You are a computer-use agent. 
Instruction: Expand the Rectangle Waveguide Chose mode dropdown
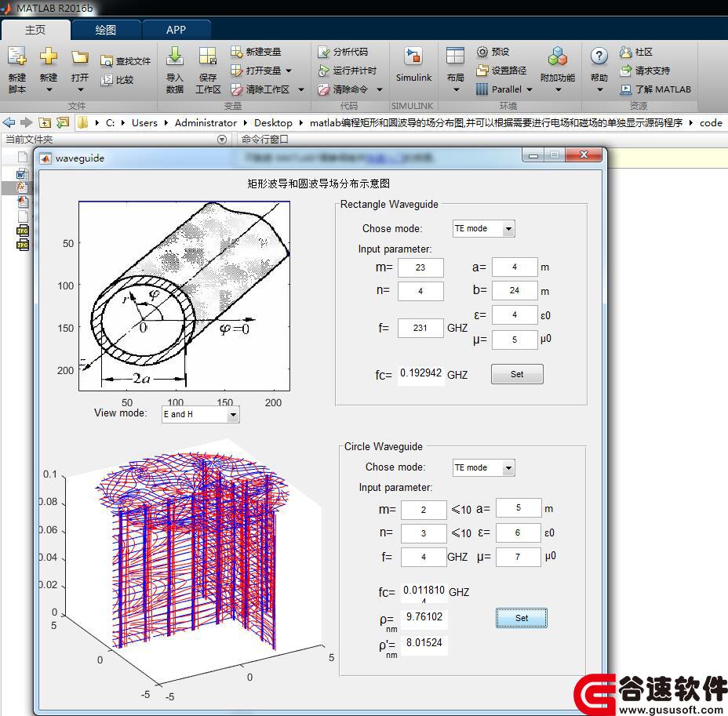tap(508, 229)
